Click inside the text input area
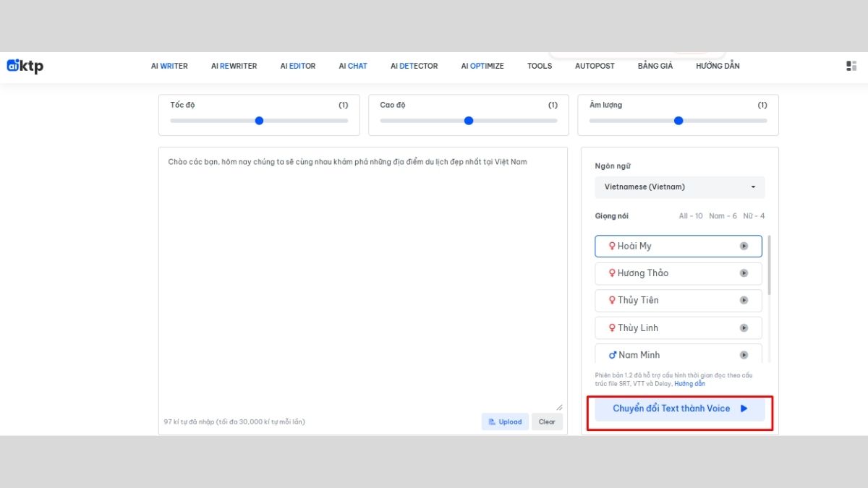 tap(363, 281)
